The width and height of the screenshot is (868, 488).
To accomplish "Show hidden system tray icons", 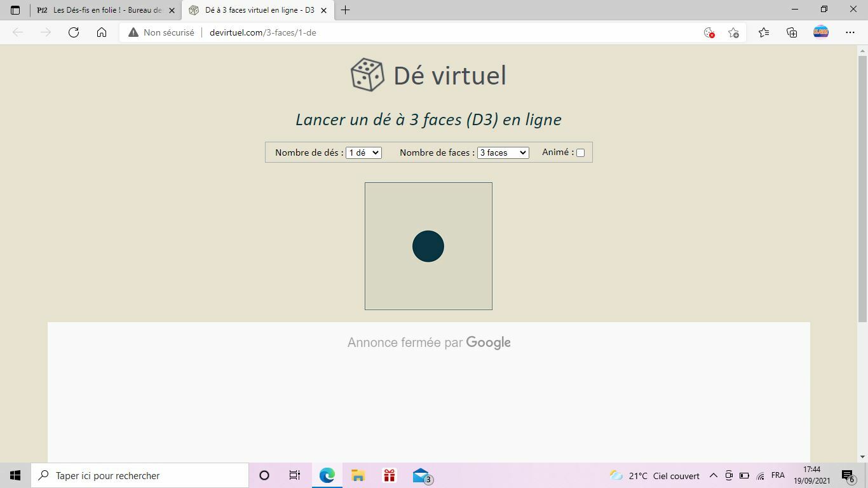I will [714, 476].
